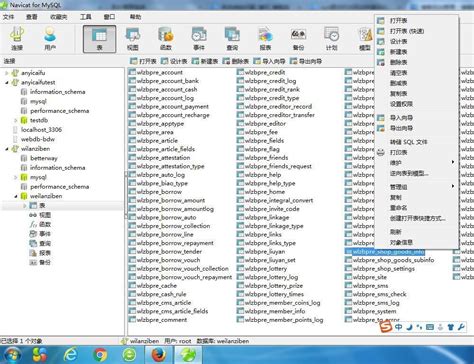Choose 重命名 in the context menu

(x=417, y=208)
